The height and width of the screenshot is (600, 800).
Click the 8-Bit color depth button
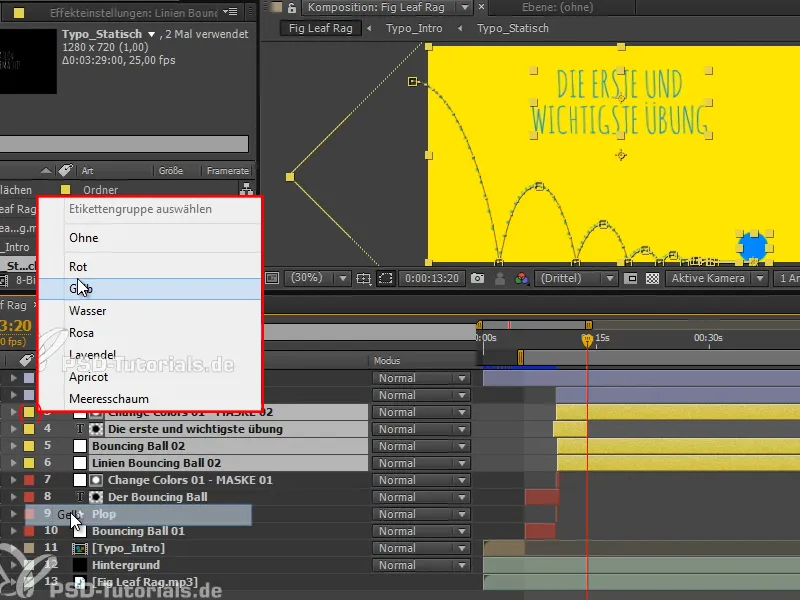coord(25,280)
